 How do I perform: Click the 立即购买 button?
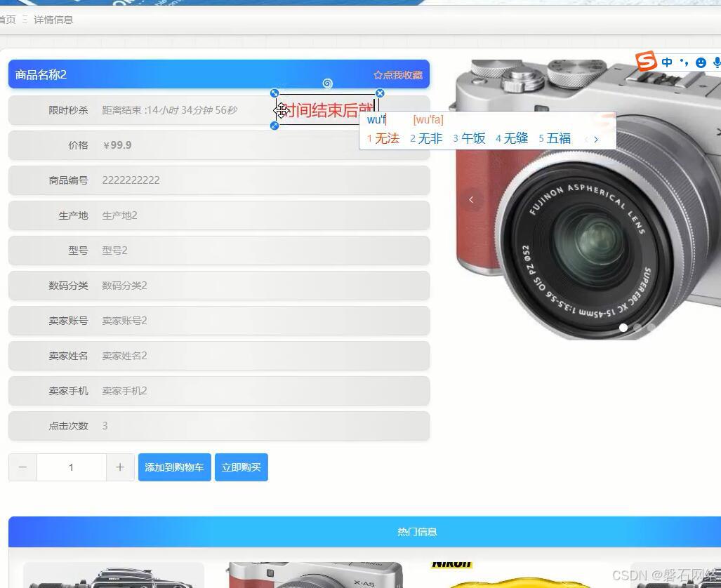[x=242, y=467]
